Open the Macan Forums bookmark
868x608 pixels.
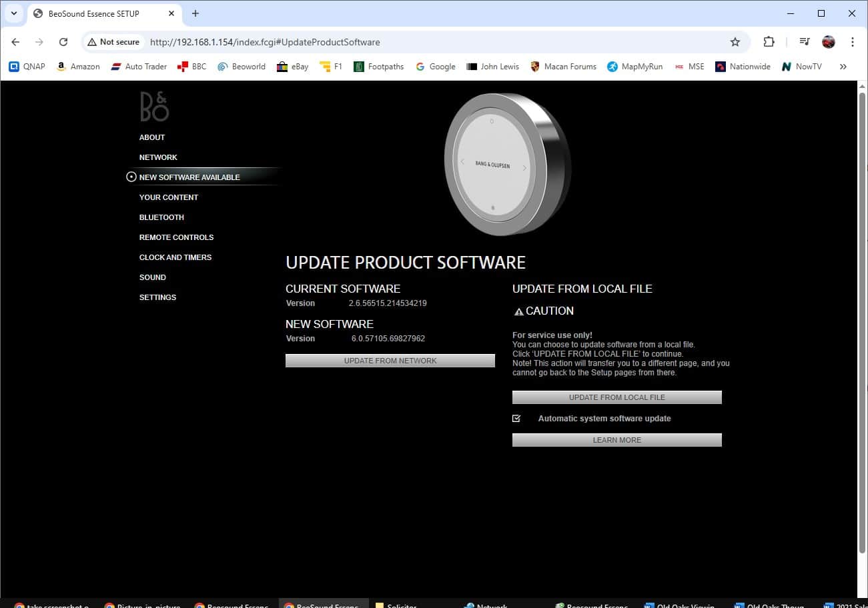coord(563,67)
